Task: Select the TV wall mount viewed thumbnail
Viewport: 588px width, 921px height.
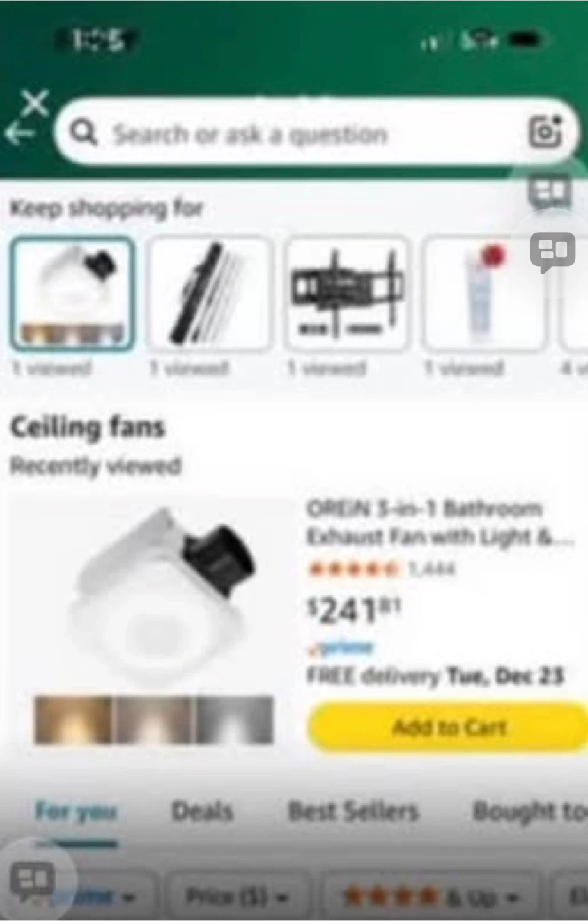Action: pyautogui.click(x=347, y=293)
